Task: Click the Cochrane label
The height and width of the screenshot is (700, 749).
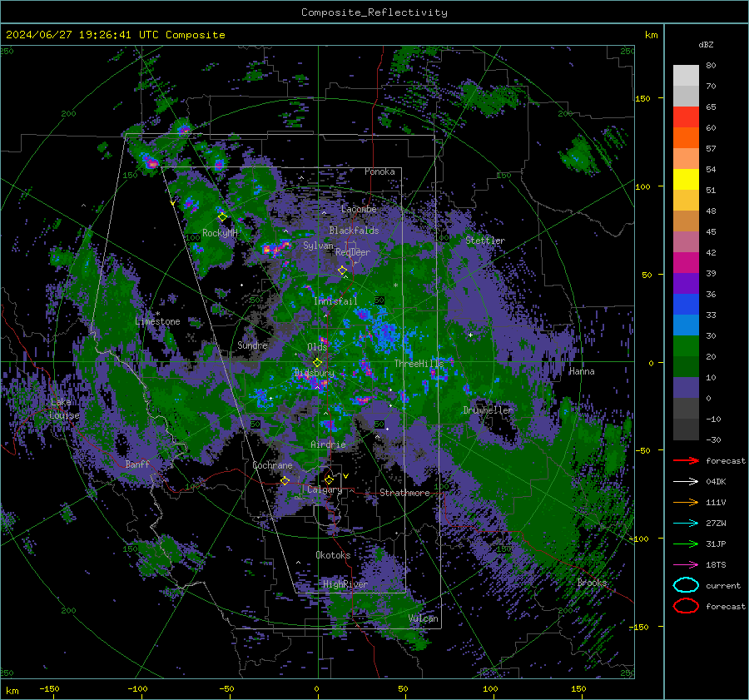Action: pos(272,465)
